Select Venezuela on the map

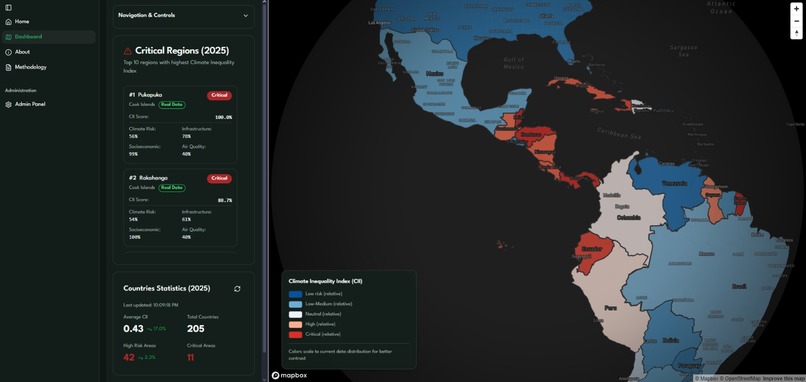(x=674, y=184)
